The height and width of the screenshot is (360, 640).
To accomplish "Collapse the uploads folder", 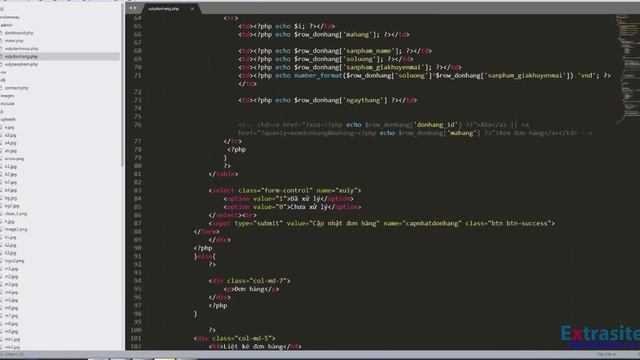I will point(8,119).
